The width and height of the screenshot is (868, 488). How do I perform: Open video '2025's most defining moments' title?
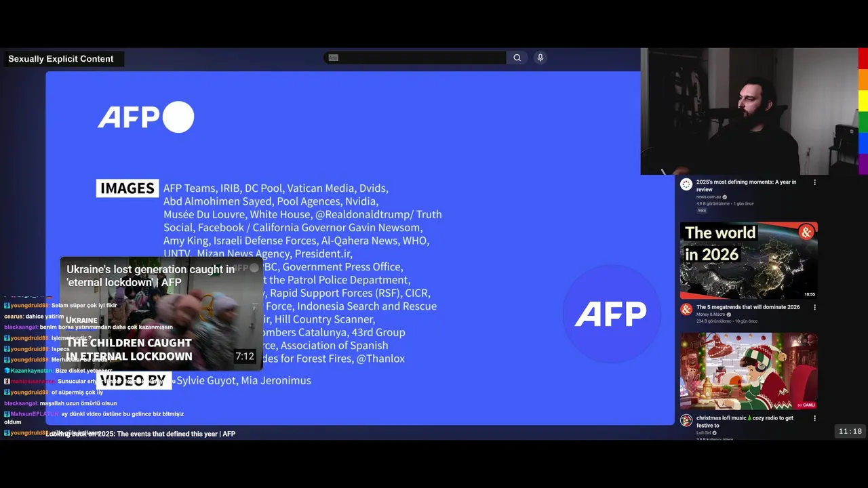pyautogui.click(x=746, y=186)
